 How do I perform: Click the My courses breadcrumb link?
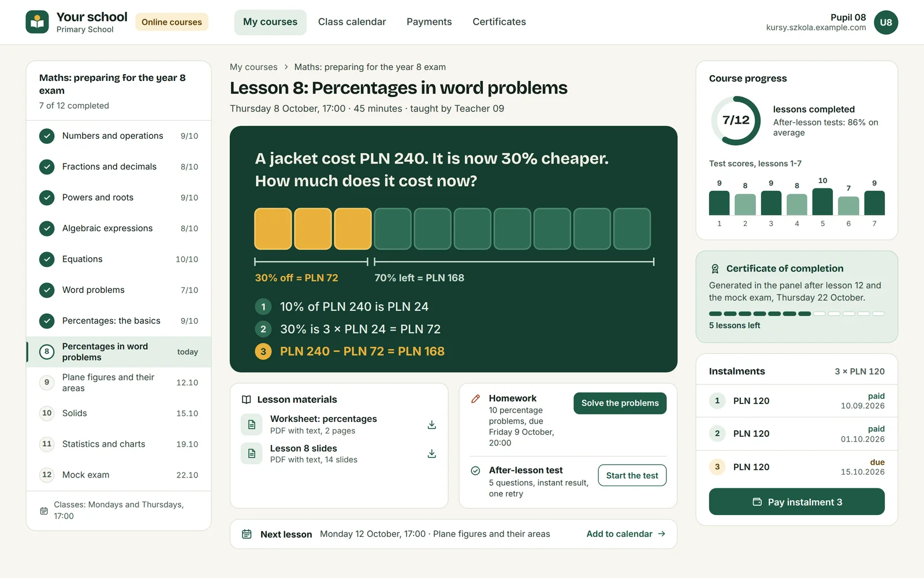tap(254, 67)
